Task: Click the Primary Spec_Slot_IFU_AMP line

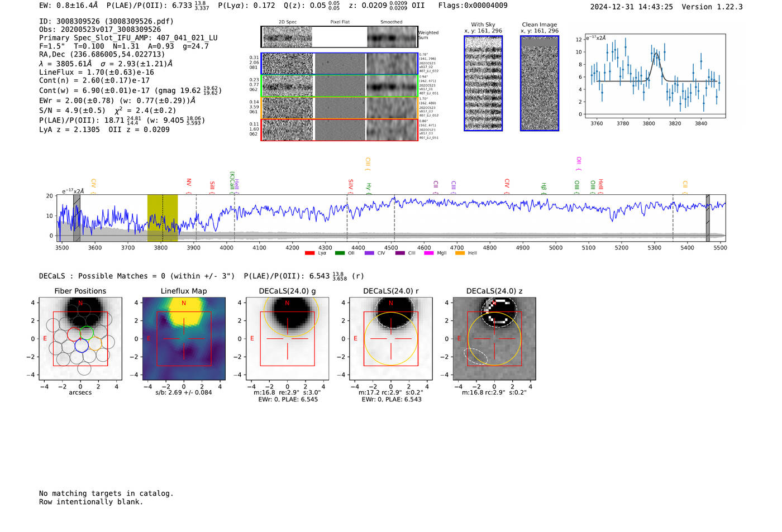Action: pyautogui.click(x=128, y=38)
